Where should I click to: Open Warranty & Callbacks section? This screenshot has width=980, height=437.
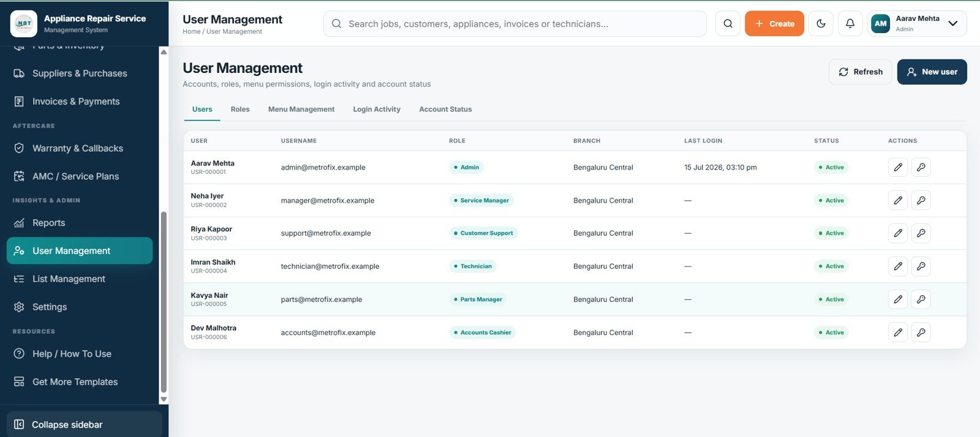coord(80,148)
